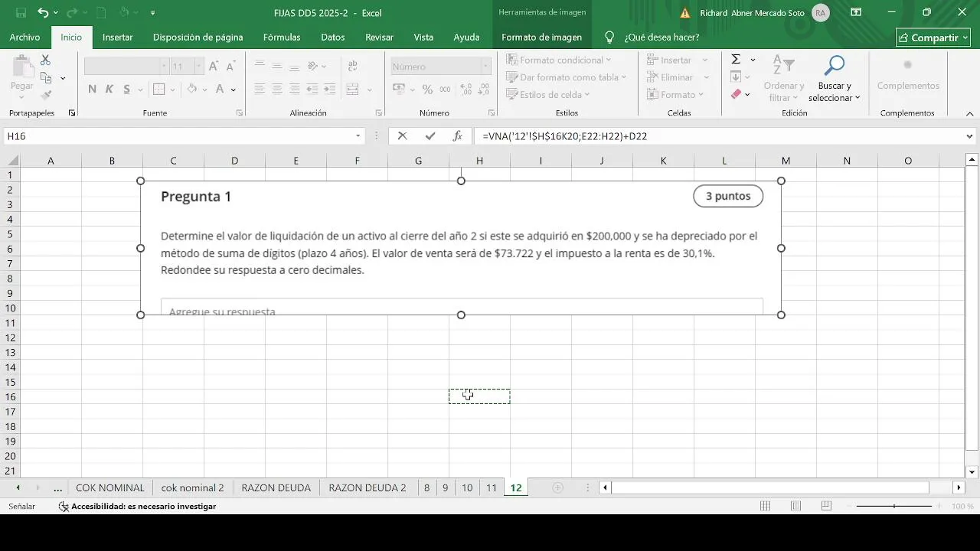Click the thousands separator 000 icon
Screen dimensions: 980x551
point(444,89)
